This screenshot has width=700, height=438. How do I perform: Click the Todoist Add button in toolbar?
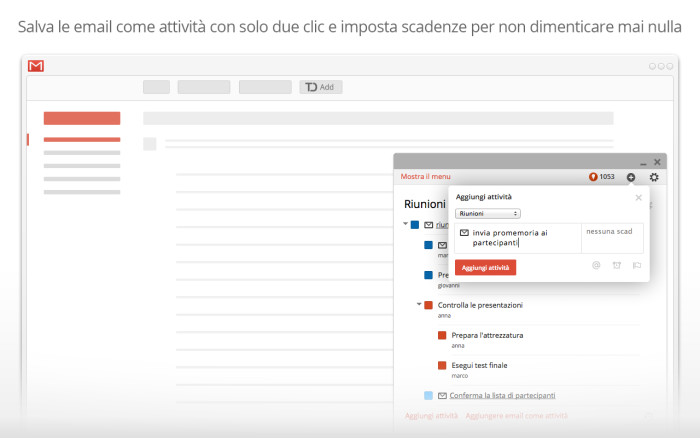coord(321,87)
